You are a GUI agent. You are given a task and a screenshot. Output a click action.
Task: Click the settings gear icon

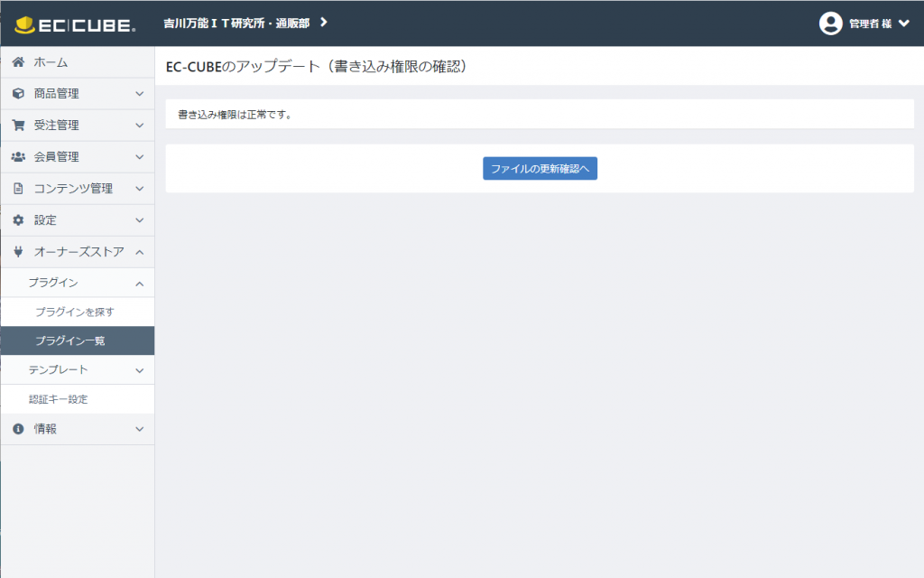click(x=18, y=220)
